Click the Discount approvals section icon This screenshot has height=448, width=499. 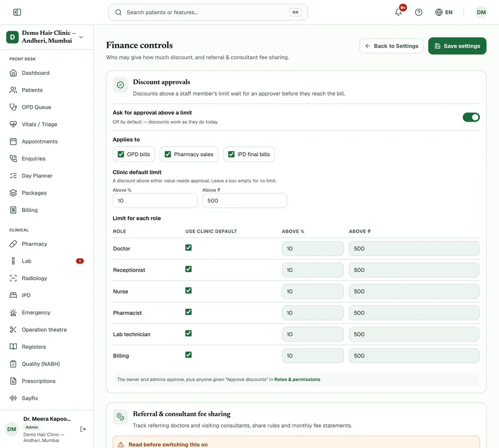121,85
